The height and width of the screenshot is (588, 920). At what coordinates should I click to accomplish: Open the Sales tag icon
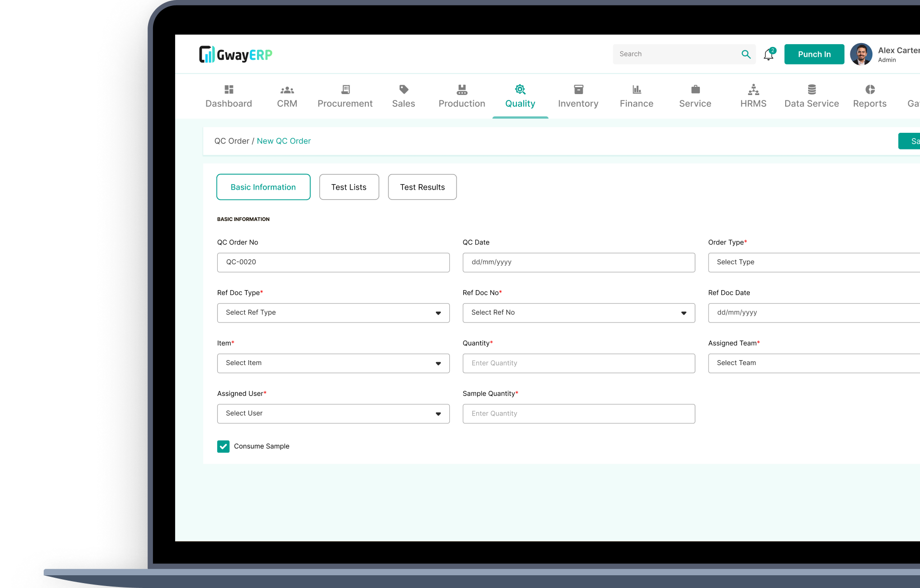point(404,90)
